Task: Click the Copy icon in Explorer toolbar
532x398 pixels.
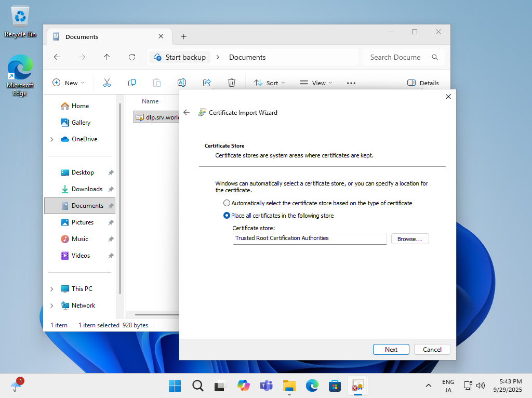Action: point(132,83)
